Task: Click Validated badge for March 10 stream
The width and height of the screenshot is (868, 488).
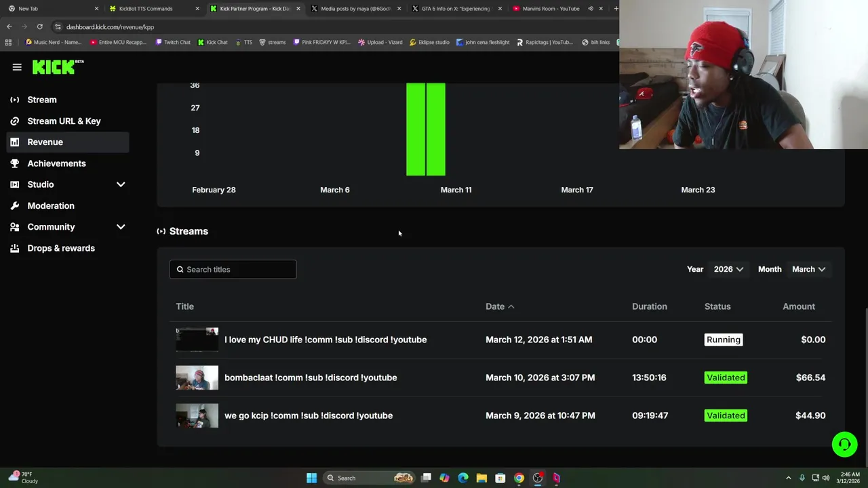Action: [x=726, y=378]
